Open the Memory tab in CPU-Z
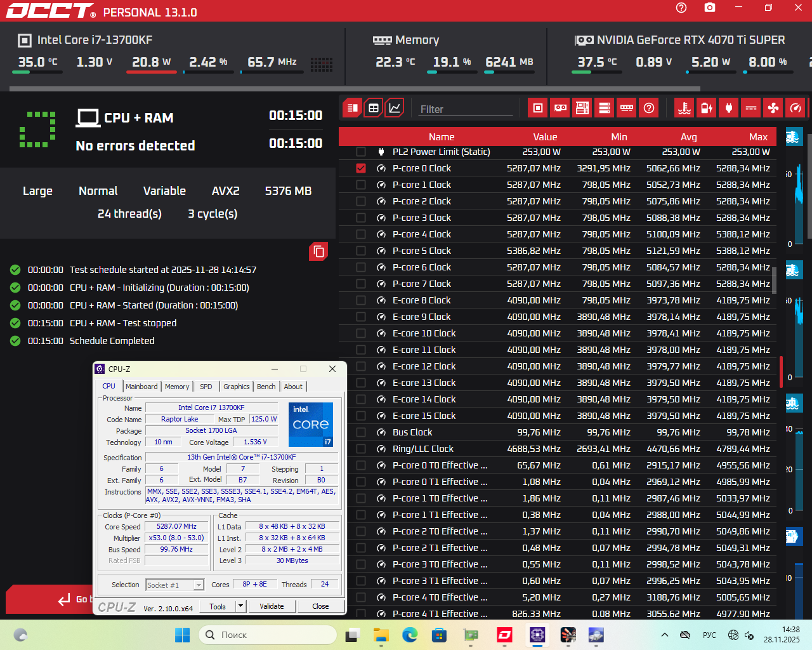 177,387
